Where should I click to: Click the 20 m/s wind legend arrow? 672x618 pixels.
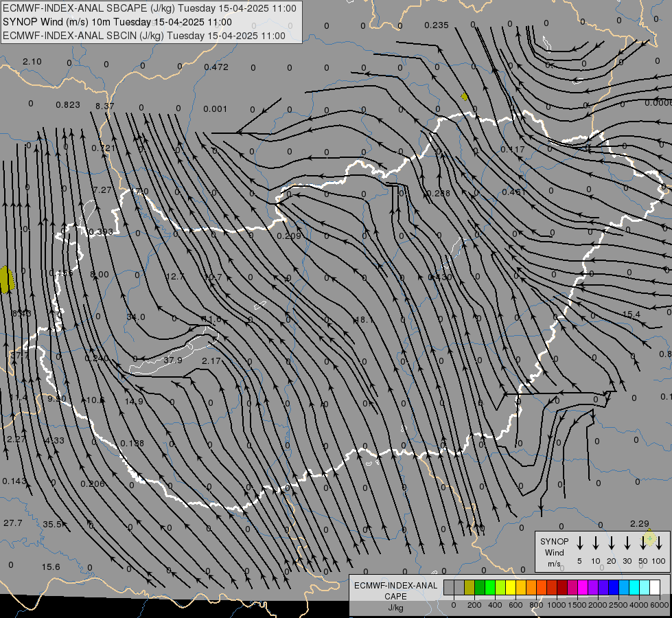(612, 543)
